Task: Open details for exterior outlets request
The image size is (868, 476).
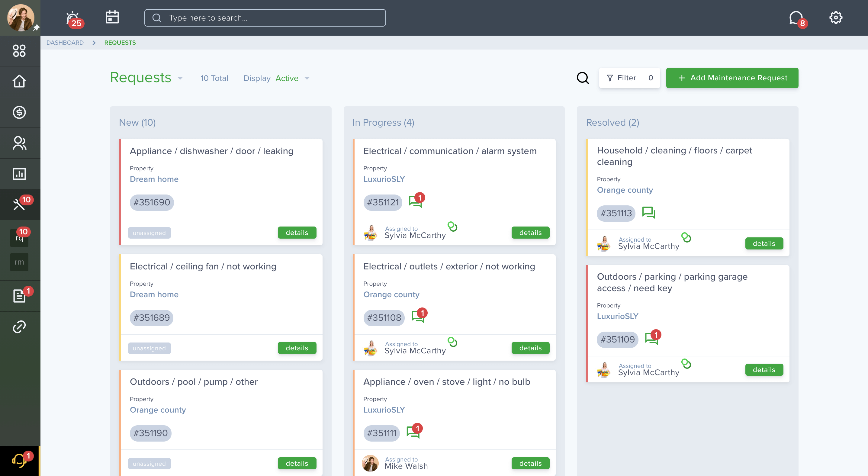Action: (x=530, y=348)
